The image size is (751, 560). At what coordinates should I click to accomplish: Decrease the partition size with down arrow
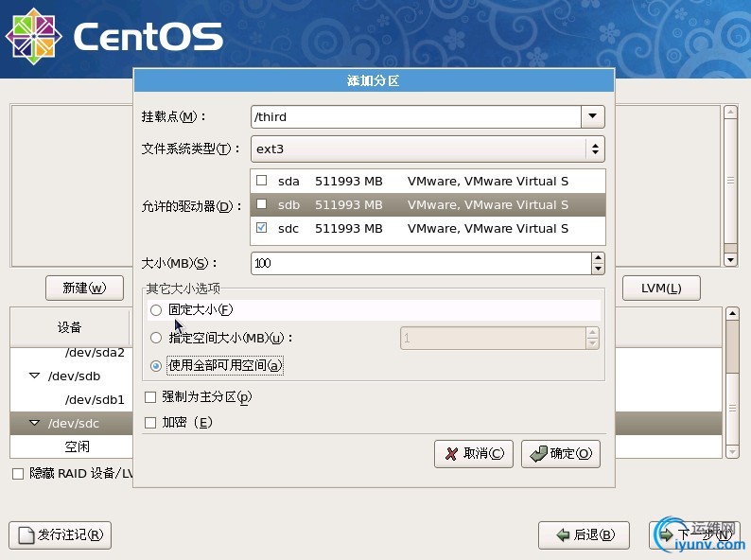598,269
